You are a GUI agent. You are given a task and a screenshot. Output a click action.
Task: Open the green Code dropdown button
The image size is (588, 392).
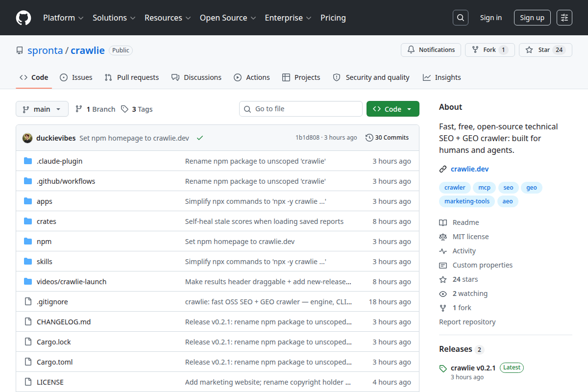pos(393,109)
